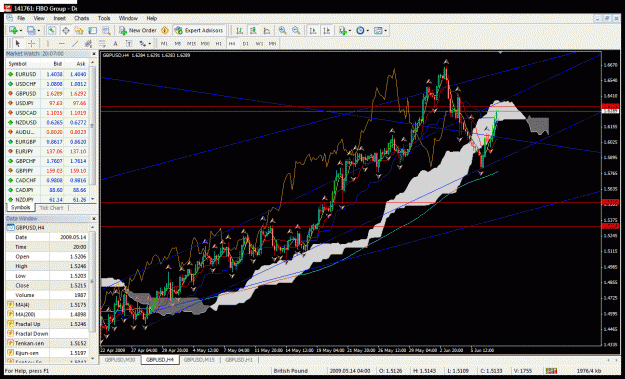This screenshot has height=379, width=625.
Task: Open the Tools menu
Action: (x=104, y=18)
